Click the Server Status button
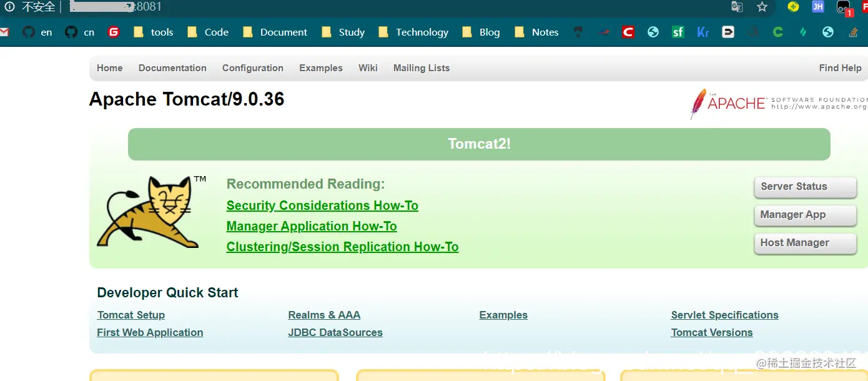Screen dimensions: 868x381 (805, 187)
